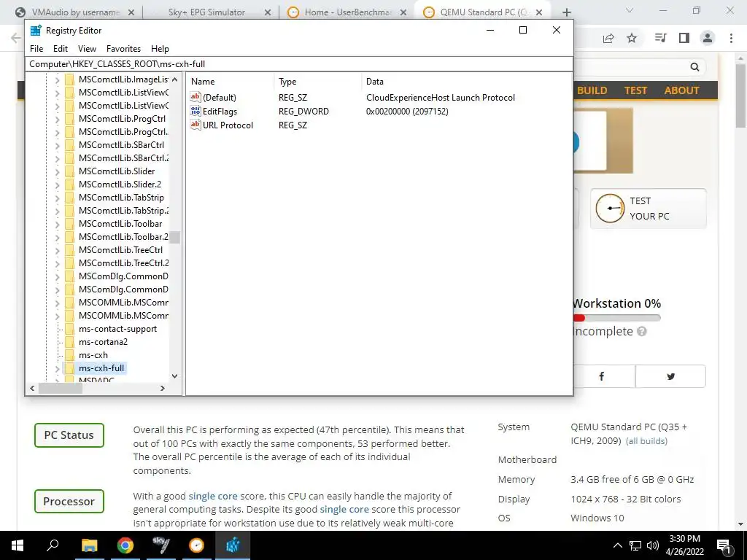Open the Help menu in Registry Editor
Screen dimensions: 747x560
[160, 49]
